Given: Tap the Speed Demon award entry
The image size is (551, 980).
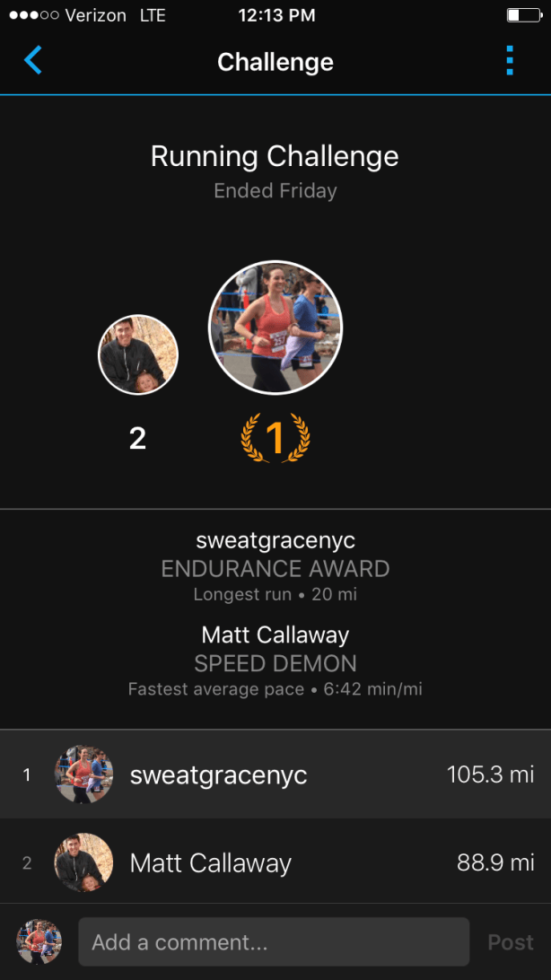Looking at the screenshot, I should pyautogui.click(x=275, y=662).
